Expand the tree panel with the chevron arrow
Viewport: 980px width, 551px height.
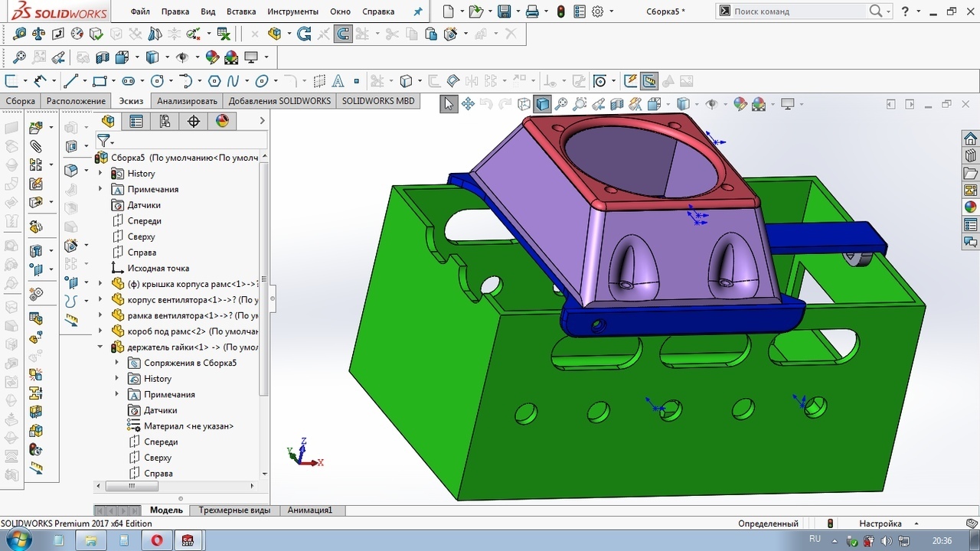pos(262,121)
